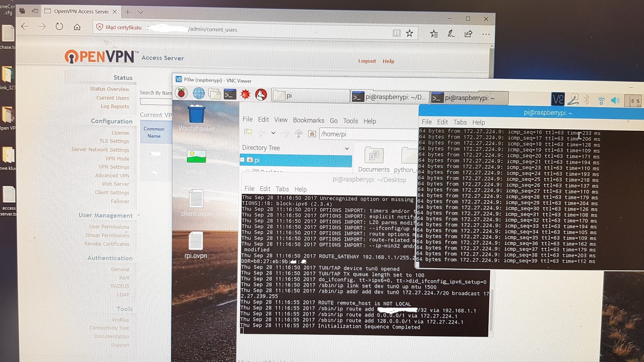Click the CPU usage monitor showing 0 %
This screenshot has width=644, height=362.
633,101
